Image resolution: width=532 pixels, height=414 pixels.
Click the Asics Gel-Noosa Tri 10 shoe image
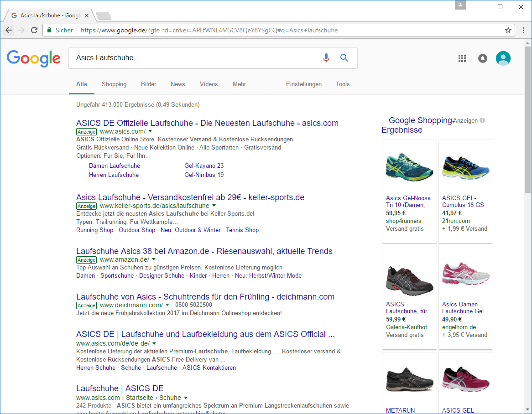(x=409, y=167)
